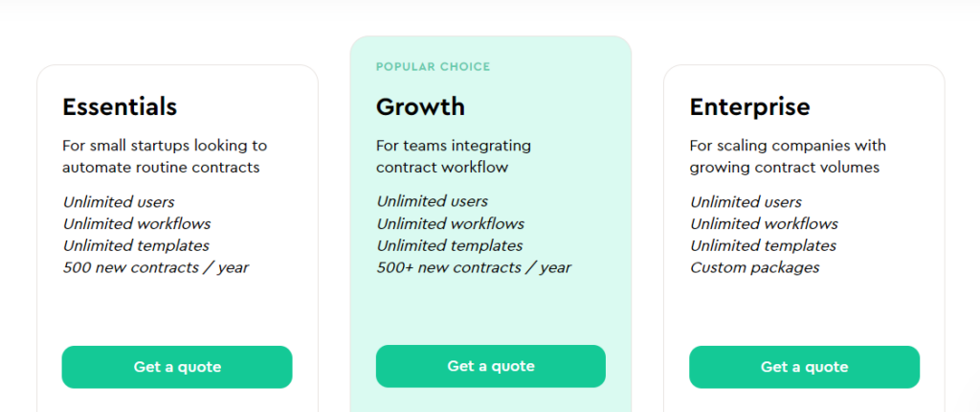
Task: Click the Enterprise scaling companies description
Action: click(788, 156)
